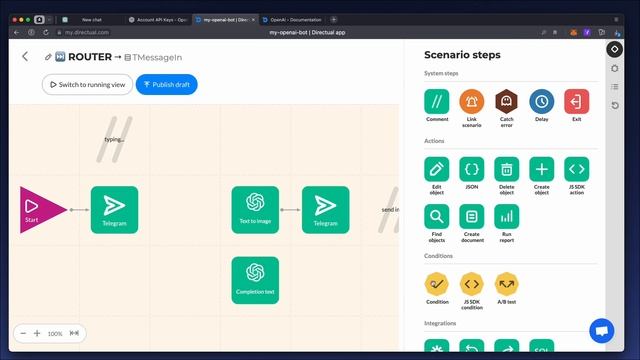Fit canvas to width icon

[x=74, y=333]
